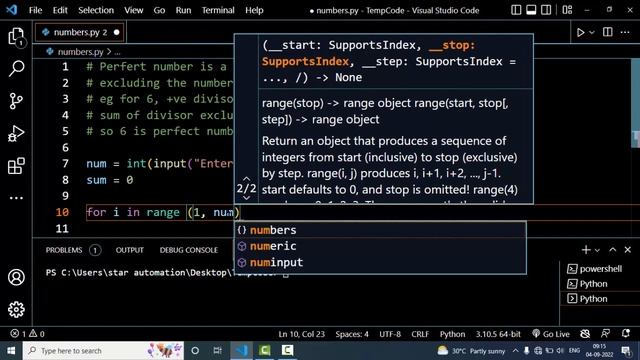The image size is (640, 360).
Task: Open the VS Code taskbar icon
Action: (241, 351)
